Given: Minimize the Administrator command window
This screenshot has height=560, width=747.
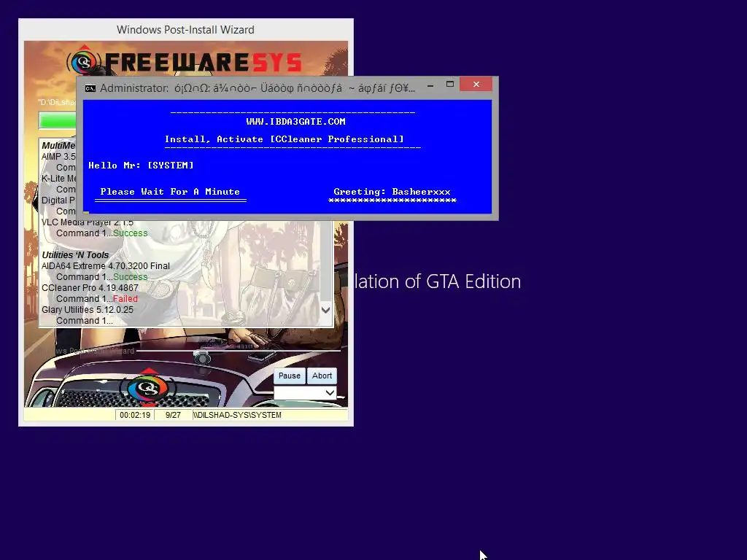Looking at the screenshot, I should point(430,85).
